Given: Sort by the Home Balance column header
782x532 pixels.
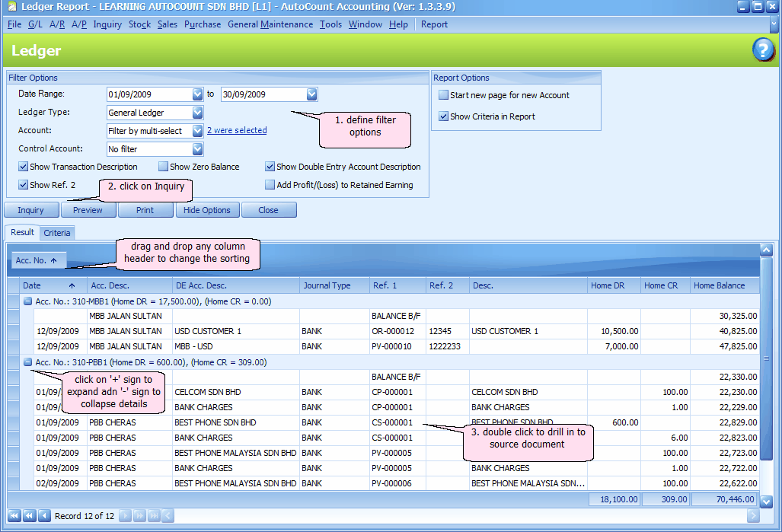Looking at the screenshot, I should click(725, 285).
